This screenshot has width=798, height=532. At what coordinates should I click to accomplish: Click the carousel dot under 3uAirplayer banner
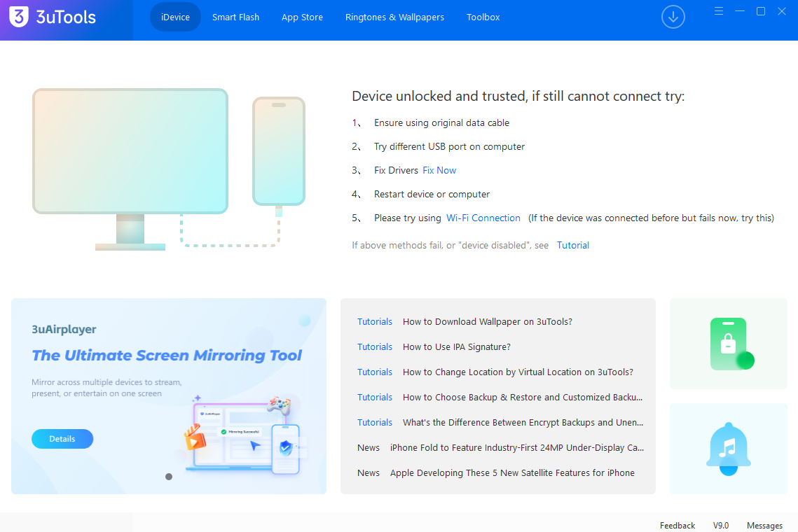pos(169,477)
